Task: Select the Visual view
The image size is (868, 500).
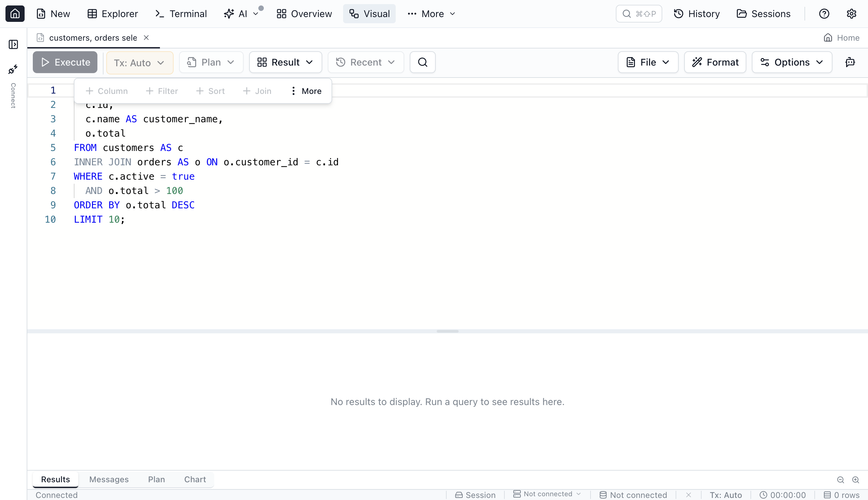Action: pyautogui.click(x=369, y=14)
